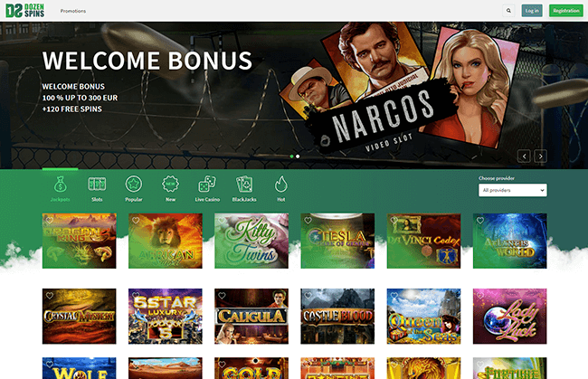Viewport: 588px width, 379px height.
Task: Click the Dozen Spins logo
Action: click(x=25, y=11)
